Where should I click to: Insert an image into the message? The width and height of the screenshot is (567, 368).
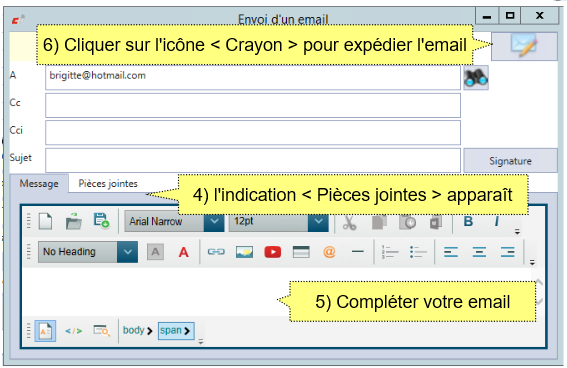pos(244,252)
